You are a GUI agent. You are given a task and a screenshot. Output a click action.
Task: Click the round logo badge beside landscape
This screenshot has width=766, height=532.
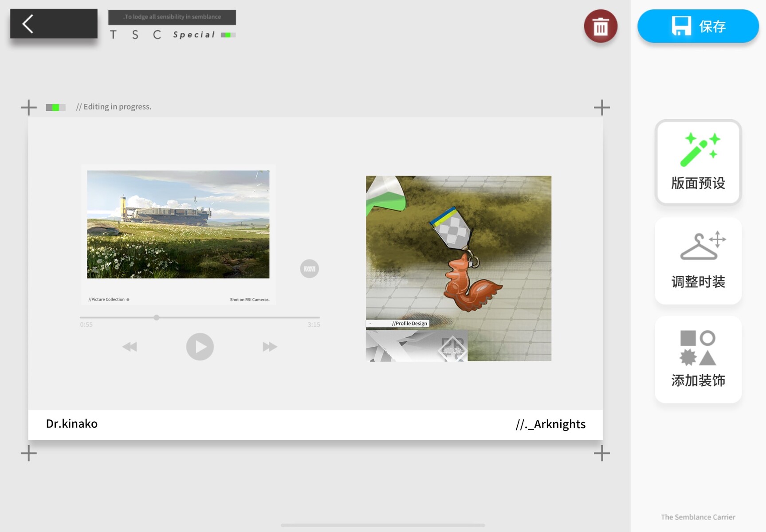tap(309, 269)
